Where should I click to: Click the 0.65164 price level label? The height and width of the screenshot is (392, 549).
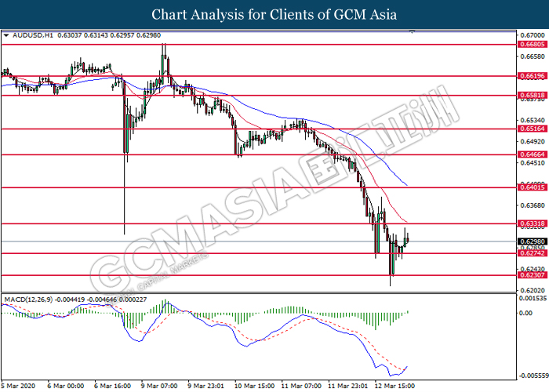(533, 129)
